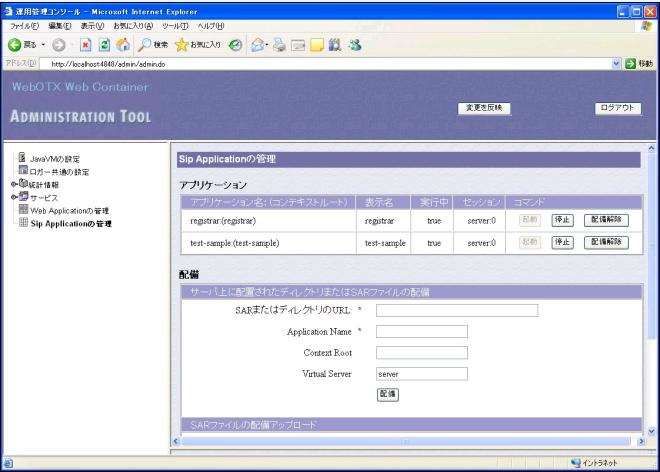Expand the services tree node

click(x=13, y=197)
